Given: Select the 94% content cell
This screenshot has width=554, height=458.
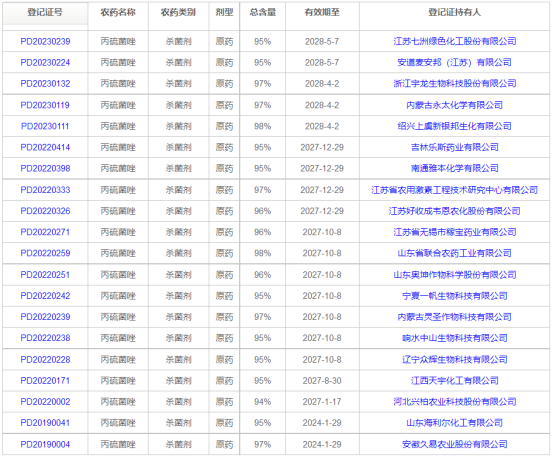Looking at the screenshot, I should [x=263, y=402].
